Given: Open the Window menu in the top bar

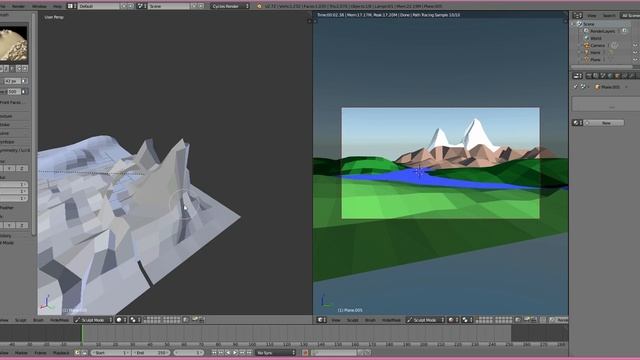Looking at the screenshot, I should (39, 6).
